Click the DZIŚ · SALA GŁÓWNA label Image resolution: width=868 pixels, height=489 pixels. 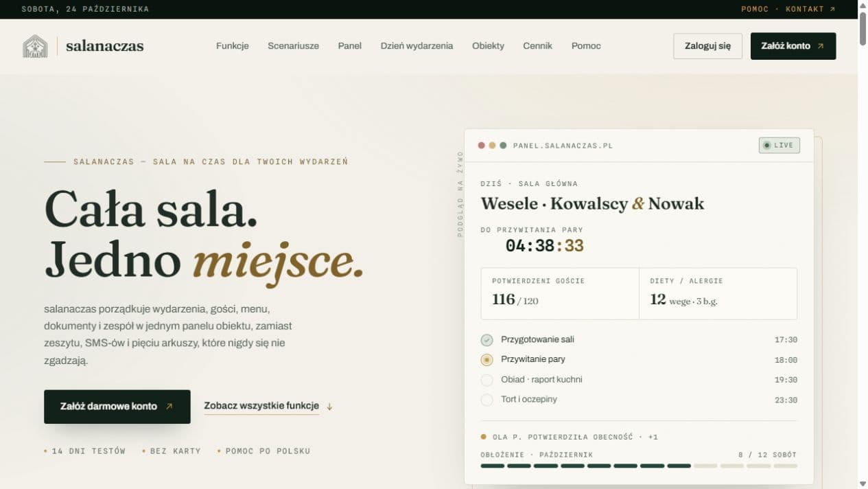(x=529, y=183)
